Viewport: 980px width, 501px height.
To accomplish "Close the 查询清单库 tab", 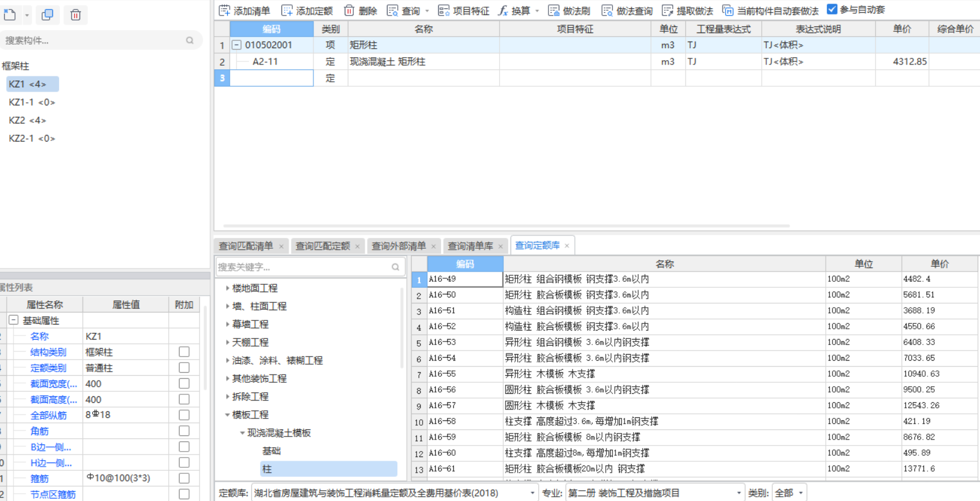I will point(500,246).
